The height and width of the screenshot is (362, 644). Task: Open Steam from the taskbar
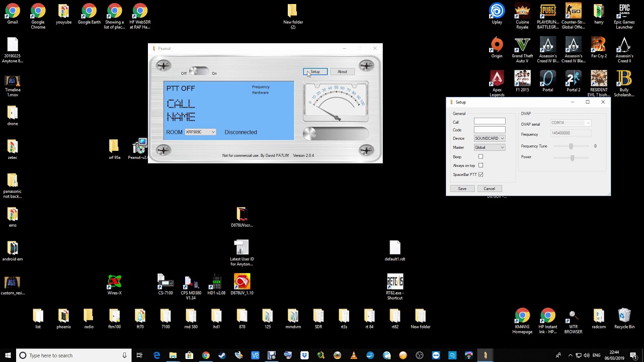pyautogui.click(x=222, y=355)
